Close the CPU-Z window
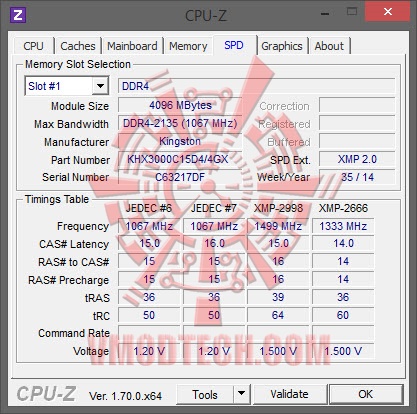 point(388,12)
